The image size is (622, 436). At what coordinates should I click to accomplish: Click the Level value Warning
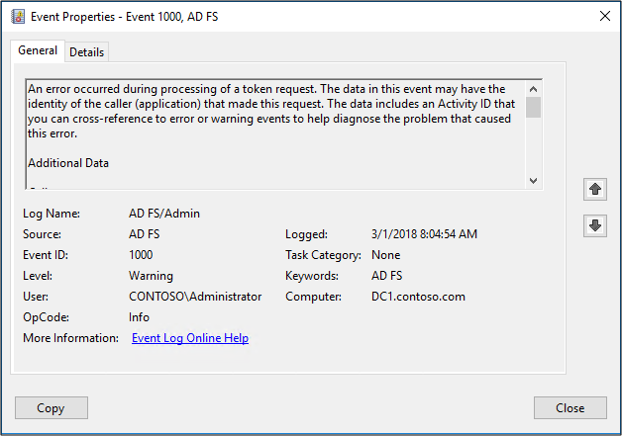151,275
